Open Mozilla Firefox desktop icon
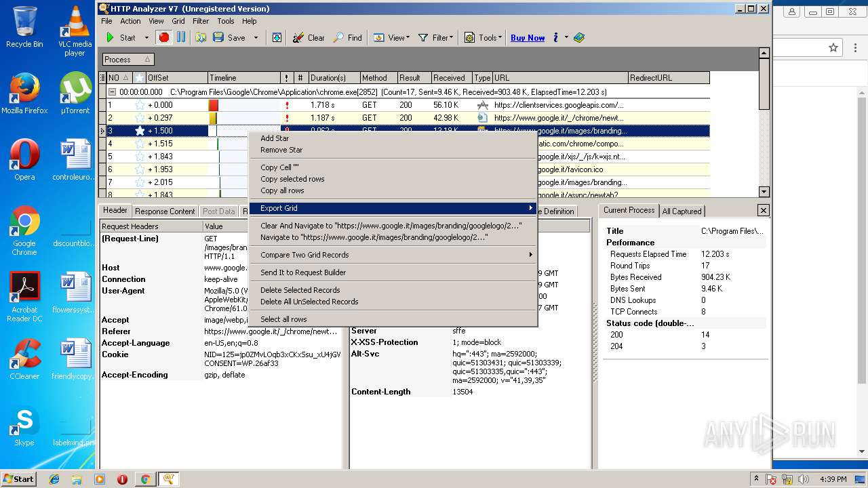Image resolution: width=868 pixels, height=488 pixels. tap(24, 94)
